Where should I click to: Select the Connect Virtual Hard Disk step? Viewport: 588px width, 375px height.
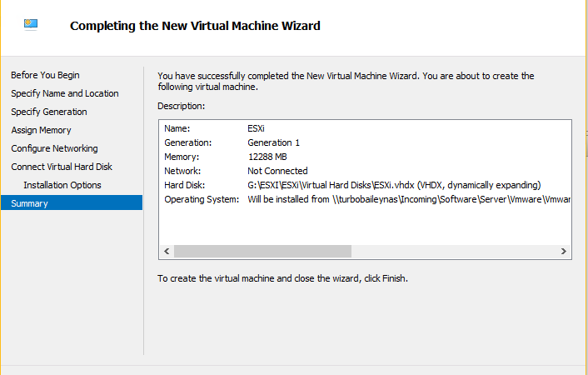tap(62, 167)
